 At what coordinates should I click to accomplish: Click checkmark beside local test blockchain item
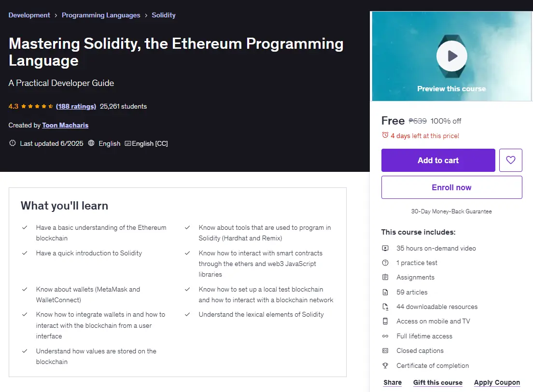point(187,289)
